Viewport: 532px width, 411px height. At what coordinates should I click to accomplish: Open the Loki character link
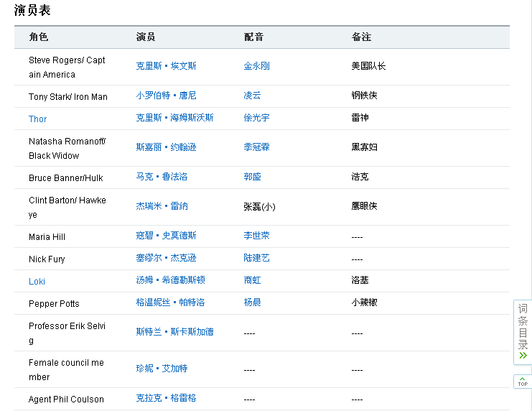37,281
